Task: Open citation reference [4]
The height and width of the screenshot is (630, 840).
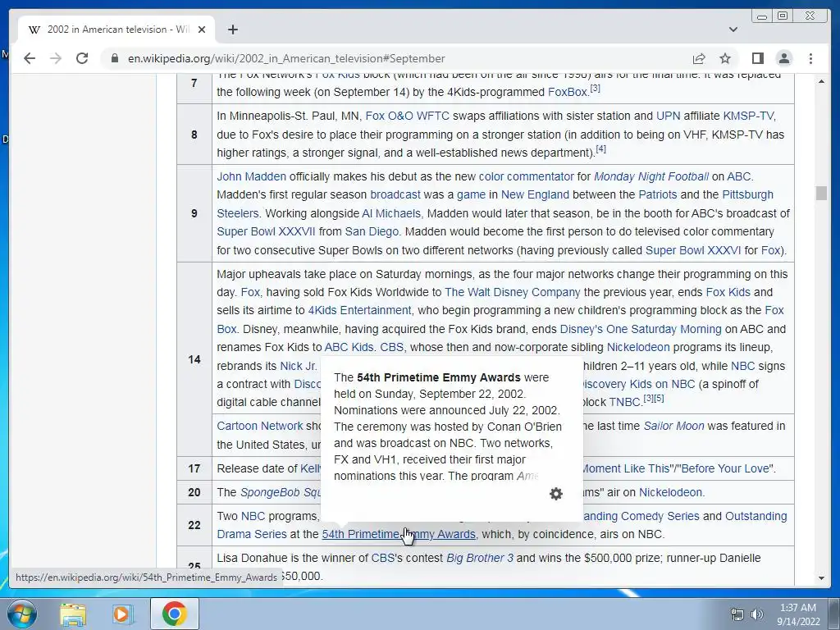Action: [x=600, y=149]
